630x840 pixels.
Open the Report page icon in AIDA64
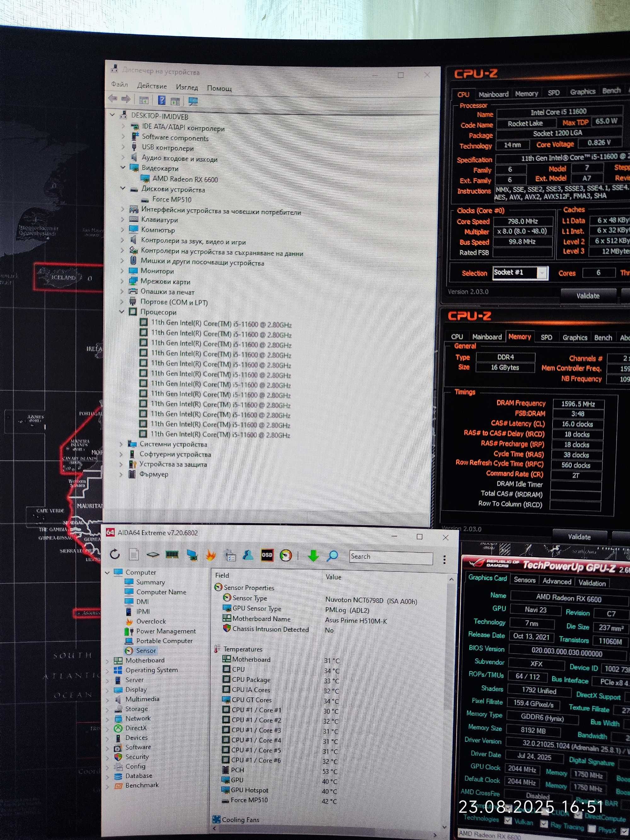(x=134, y=554)
